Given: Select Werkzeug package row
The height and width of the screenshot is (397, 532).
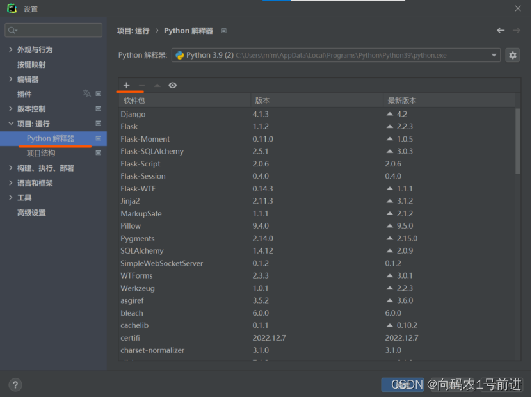Looking at the screenshot, I should [317, 288].
